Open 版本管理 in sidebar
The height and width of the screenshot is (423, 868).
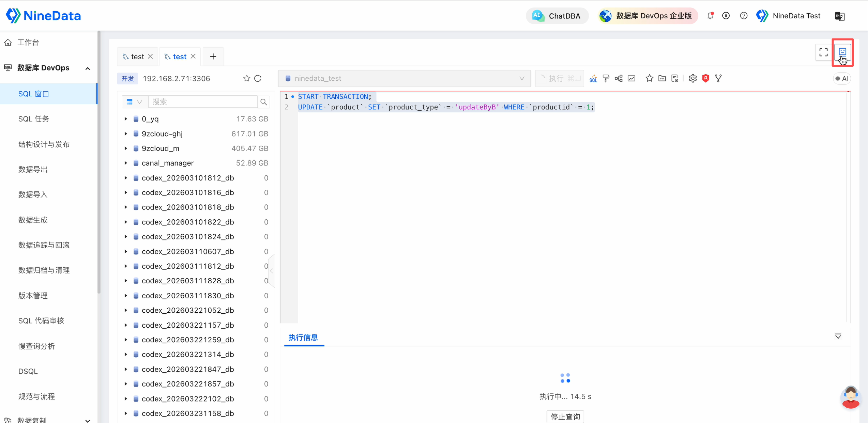point(33,295)
